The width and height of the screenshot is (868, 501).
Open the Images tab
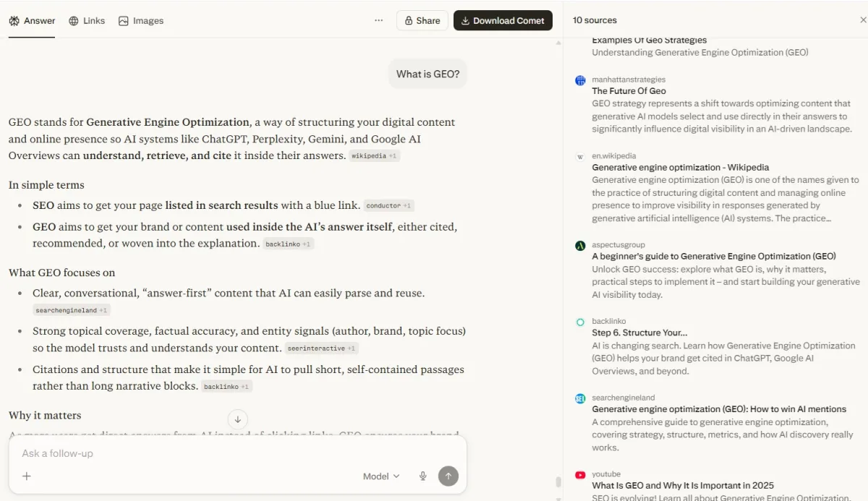(141, 20)
